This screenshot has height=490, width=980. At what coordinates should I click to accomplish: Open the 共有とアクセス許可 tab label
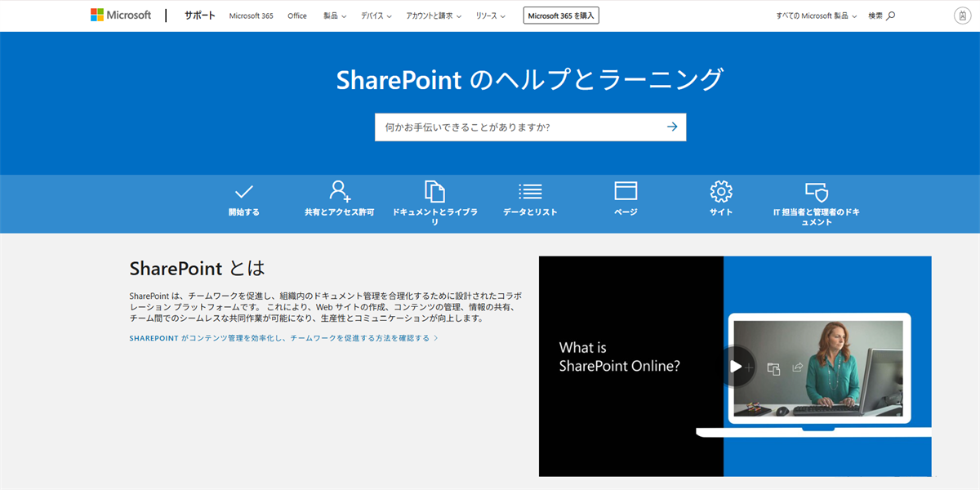pyautogui.click(x=340, y=212)
